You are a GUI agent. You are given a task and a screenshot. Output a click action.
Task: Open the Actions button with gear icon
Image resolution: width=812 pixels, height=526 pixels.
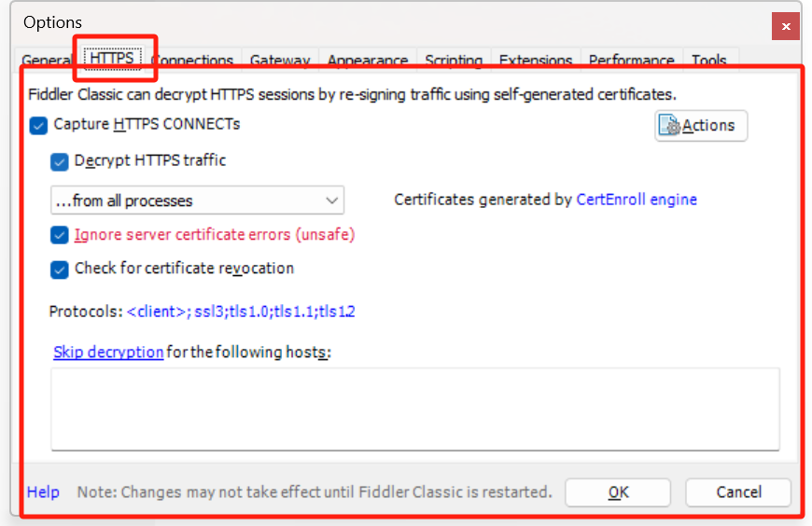point(701,125)
